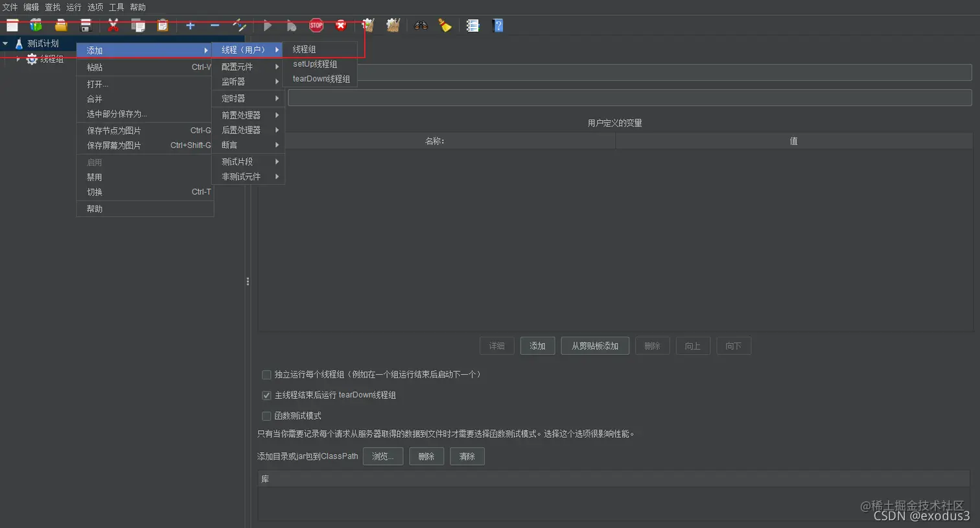Enable 独立运行每个线程组 checkbox
This screenshot has height=528, width=980.
266,374
